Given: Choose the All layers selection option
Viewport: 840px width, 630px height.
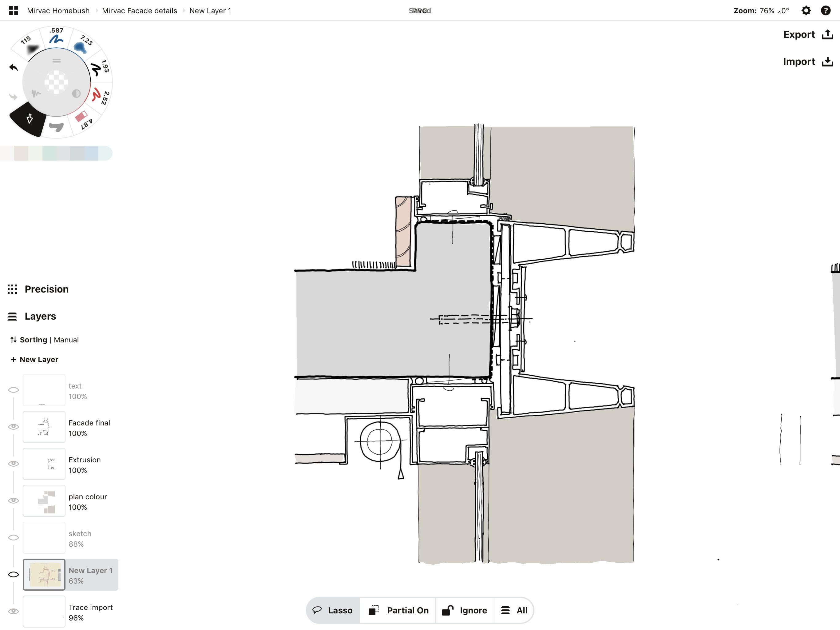Looking at the screenshot, I should pos(513,610).
